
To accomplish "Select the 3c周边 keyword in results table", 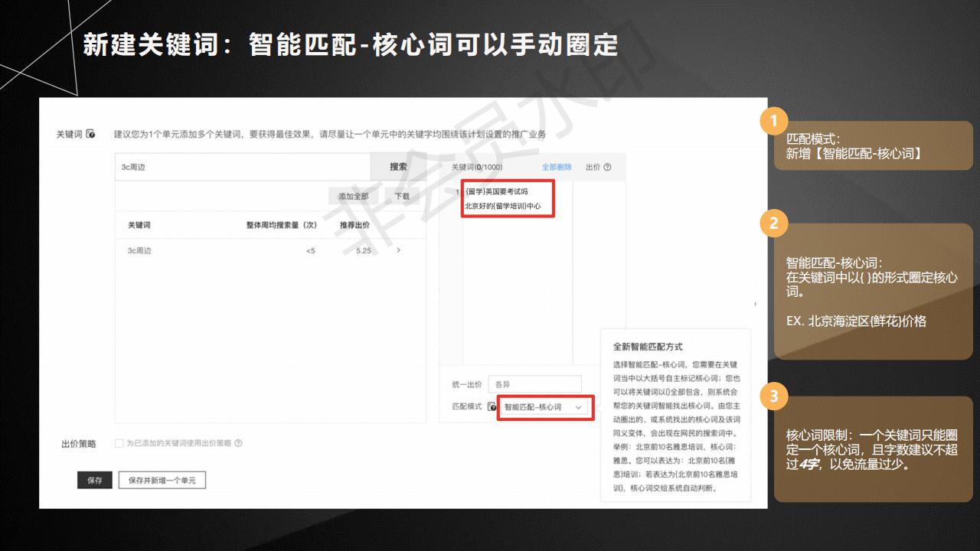I will click(x=139, y=251).
